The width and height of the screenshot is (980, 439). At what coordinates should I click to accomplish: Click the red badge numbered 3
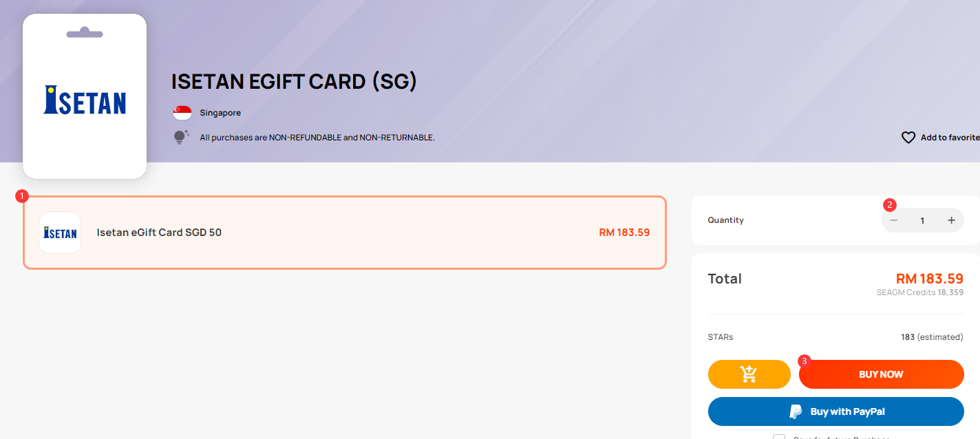click(804, 361)
